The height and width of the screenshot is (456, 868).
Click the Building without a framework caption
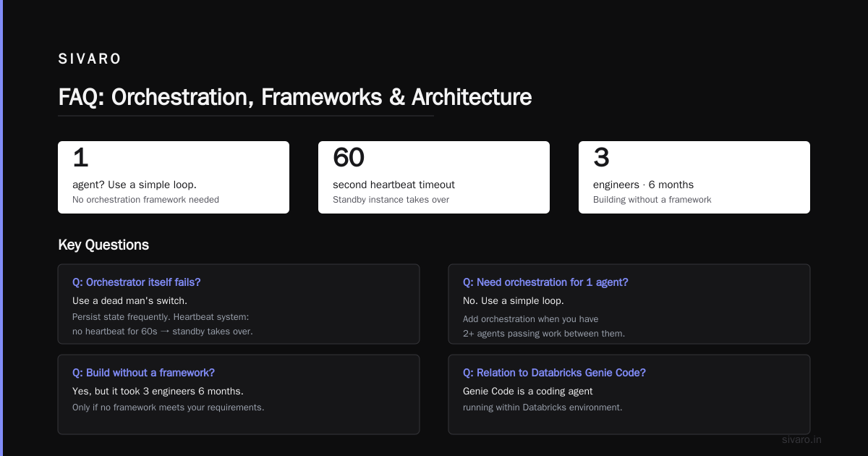pos(652,200)
